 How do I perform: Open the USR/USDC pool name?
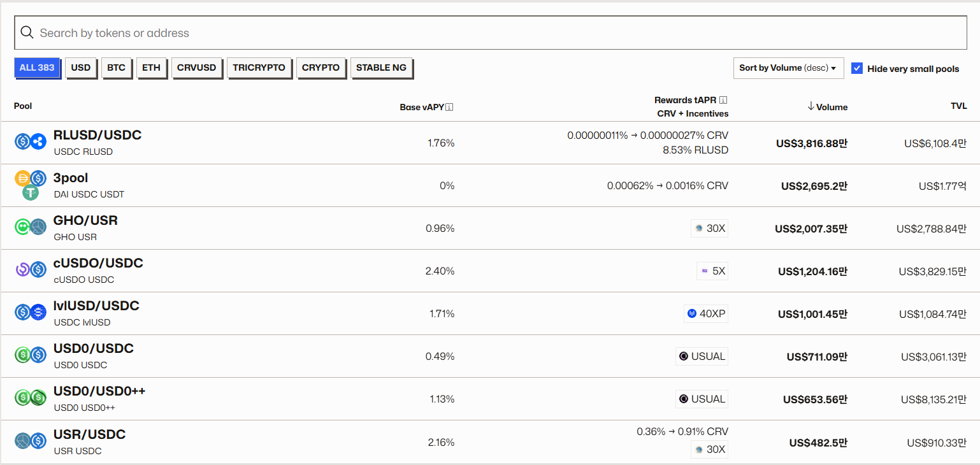coord(89,434)
